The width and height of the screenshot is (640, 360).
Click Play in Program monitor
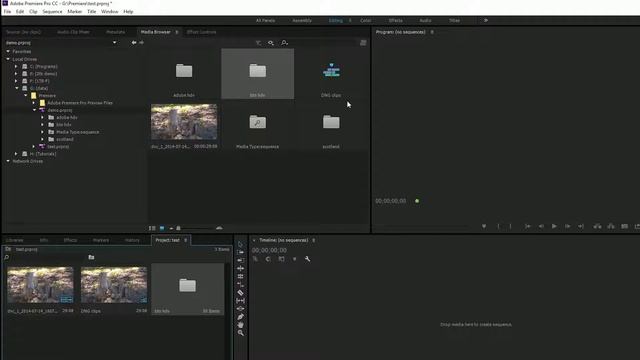point(554,226)
